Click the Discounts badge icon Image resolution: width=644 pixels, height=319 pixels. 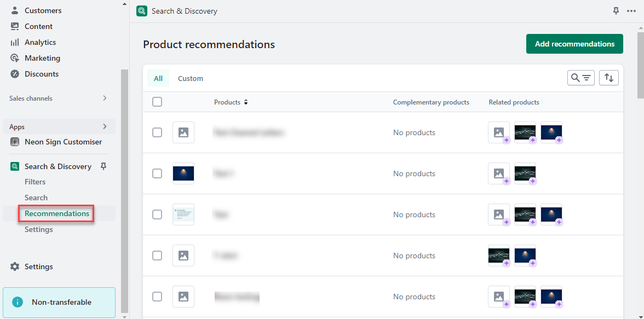(15, 74)
